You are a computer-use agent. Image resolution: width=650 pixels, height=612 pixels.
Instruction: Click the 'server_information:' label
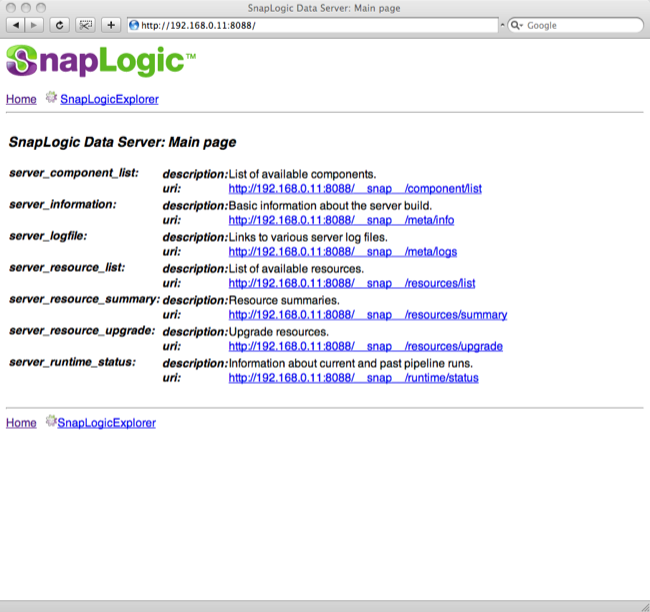(x=63, y=204)
